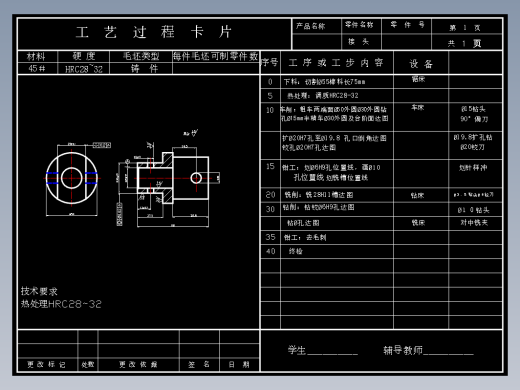Image resolution: width=520 pixels, height=390 pixels.
Task: Click the 签名 footer cell
Action: click(x=199, y=364)
